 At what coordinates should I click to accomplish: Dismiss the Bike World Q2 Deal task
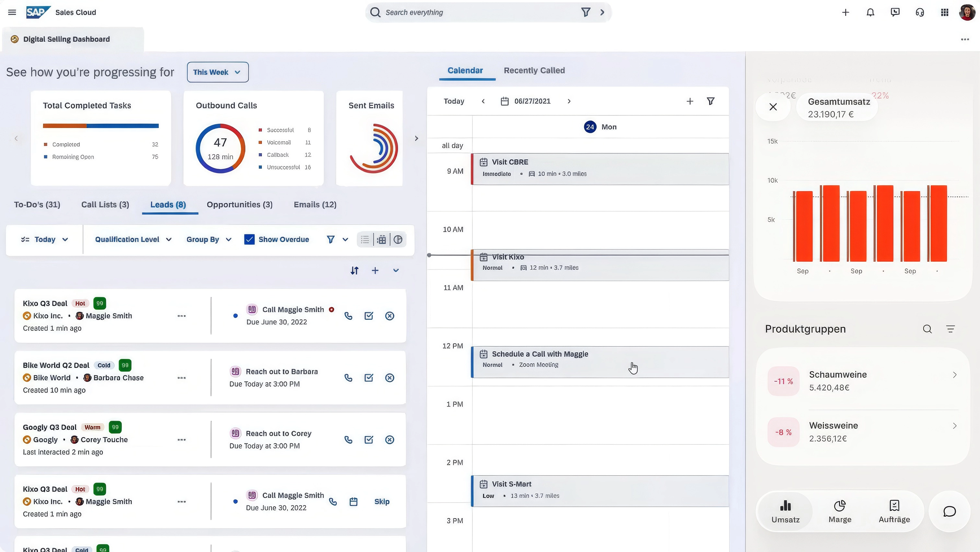coord(390,377)
